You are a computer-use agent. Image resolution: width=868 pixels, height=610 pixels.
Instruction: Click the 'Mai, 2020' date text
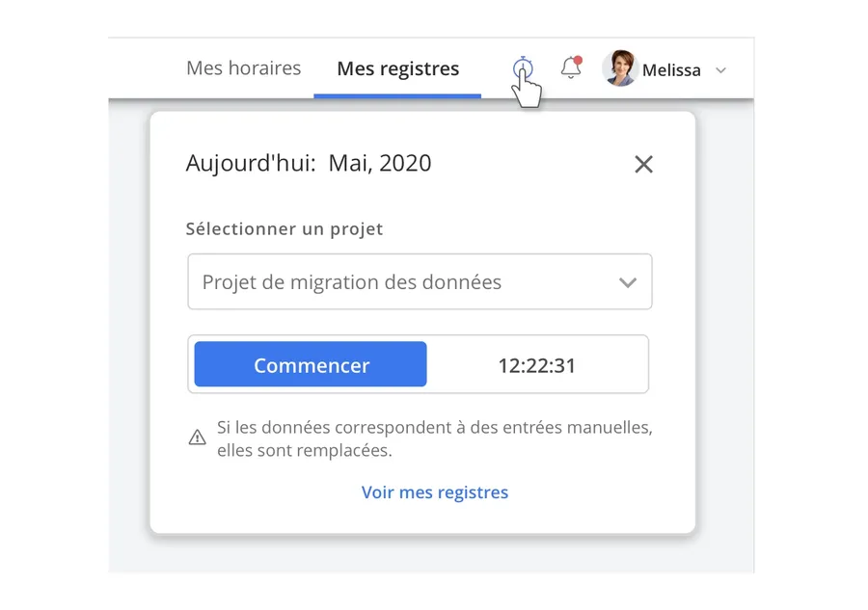(x=380, y=163)
